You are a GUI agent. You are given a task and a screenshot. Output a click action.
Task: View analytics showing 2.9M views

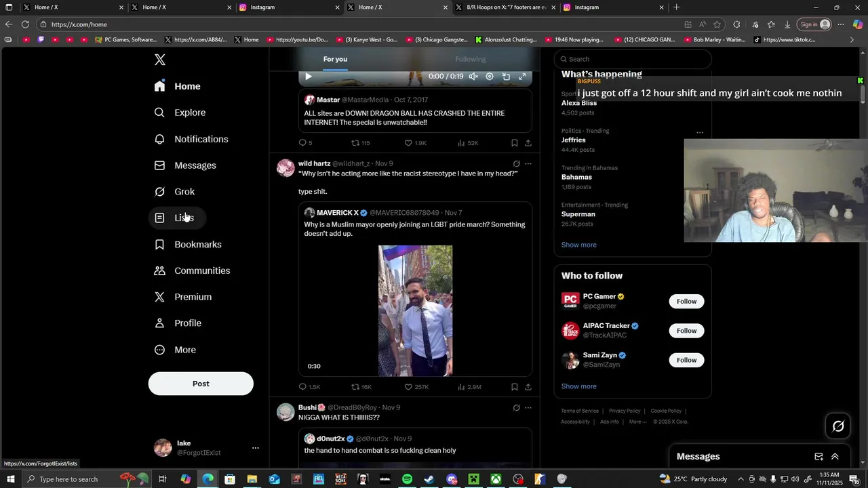coord(469,387)
